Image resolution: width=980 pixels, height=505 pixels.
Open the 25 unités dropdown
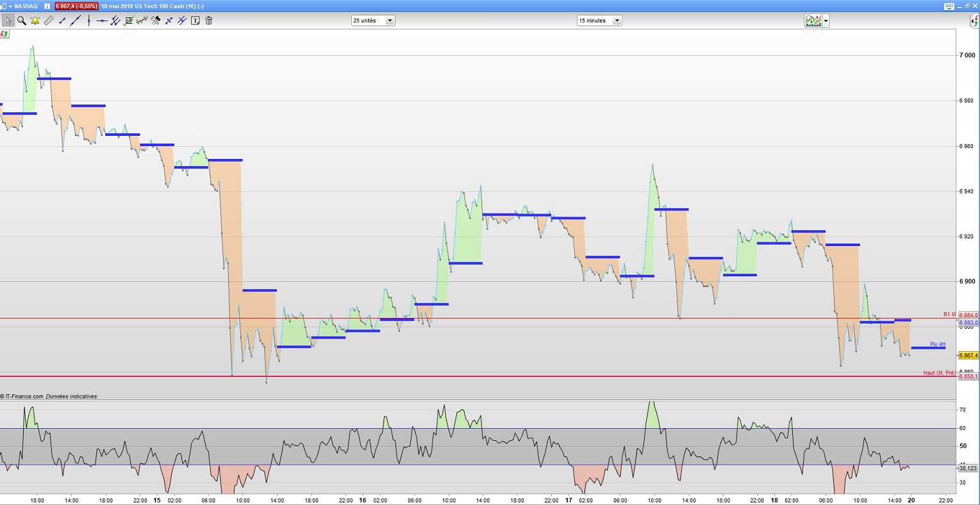click(373, 21)
